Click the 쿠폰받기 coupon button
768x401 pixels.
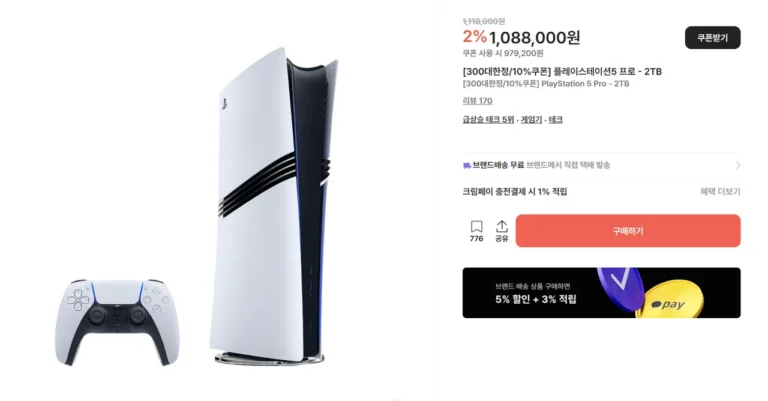pyautogui.click(x=713, y=38)
